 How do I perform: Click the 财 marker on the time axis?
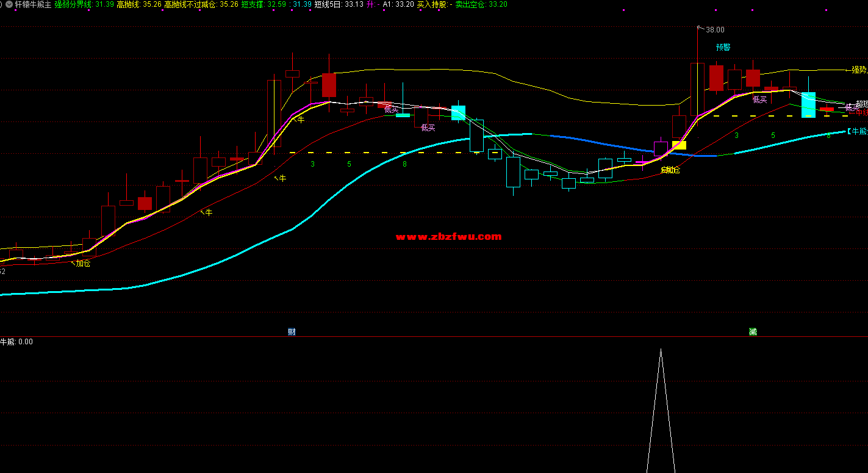coord(292,332)
